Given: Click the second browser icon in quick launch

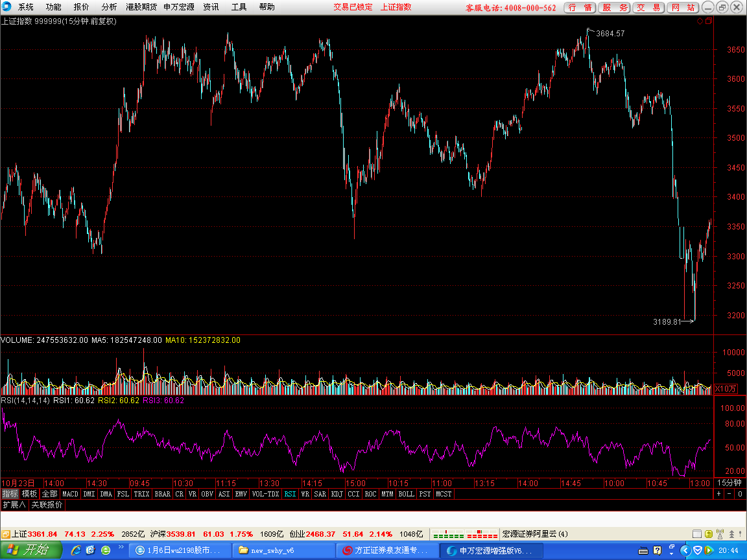Looking at the screenshot, I should 91,550.
